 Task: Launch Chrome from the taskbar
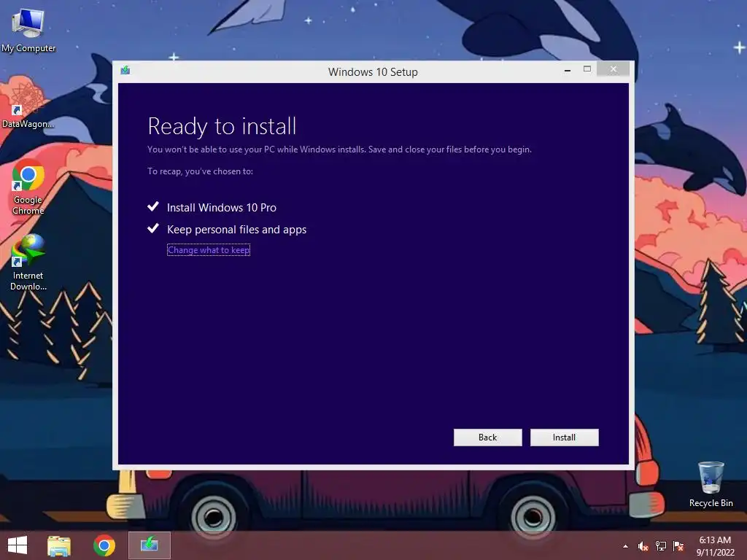coord(104,545)
